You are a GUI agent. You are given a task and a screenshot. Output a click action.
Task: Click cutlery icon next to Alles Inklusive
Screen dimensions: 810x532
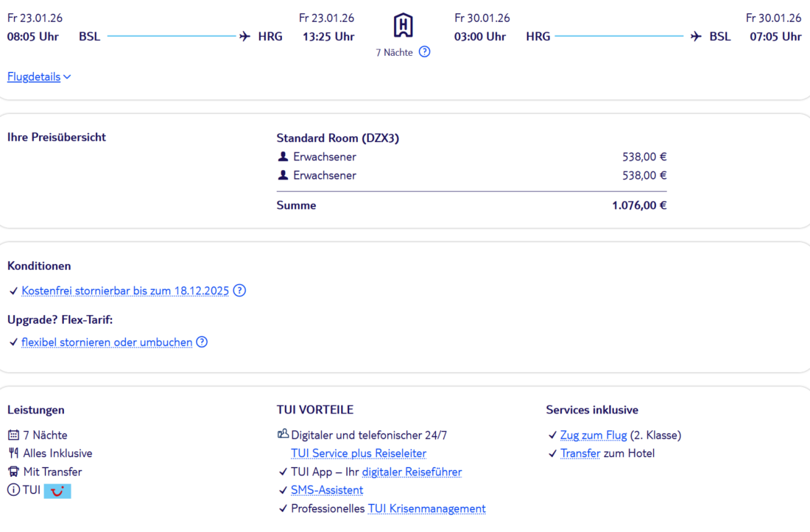pyautogui.click(x=13, y=453)
